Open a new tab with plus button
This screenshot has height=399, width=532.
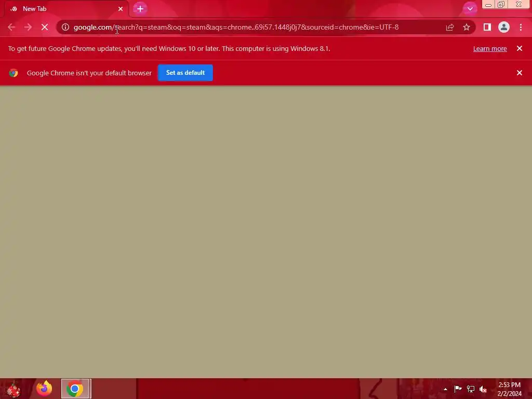(140, 9)
